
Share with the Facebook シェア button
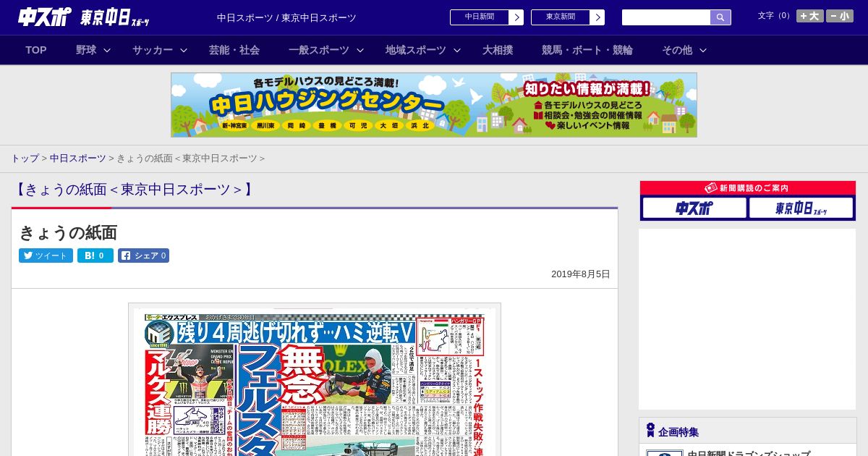[143, 256]
